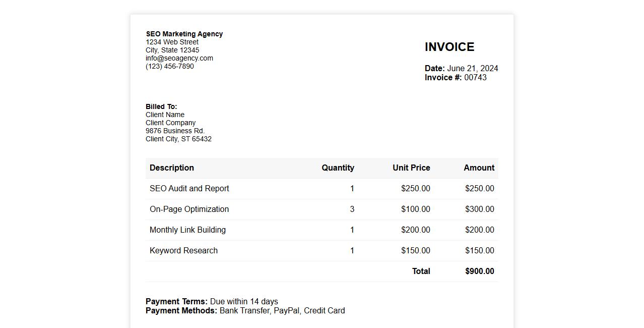The image size is (644, 328).
Task: Click the INVOICE heading
Action: point(449,47)
